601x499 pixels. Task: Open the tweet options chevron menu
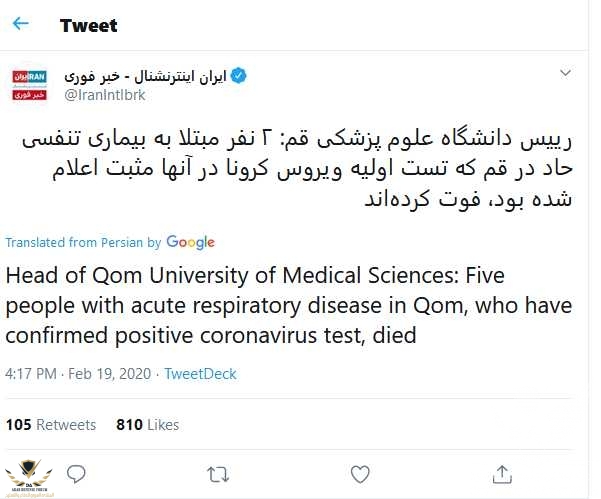[x=565, y=74]
